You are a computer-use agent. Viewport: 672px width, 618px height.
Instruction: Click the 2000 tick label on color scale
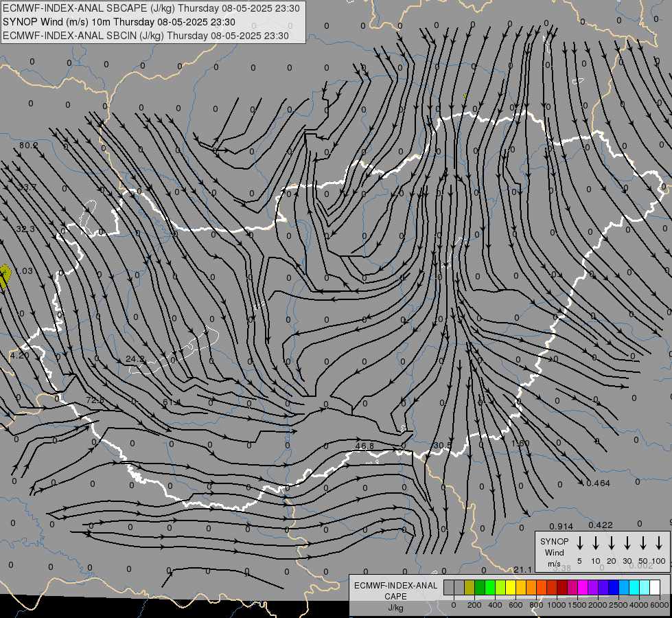pyautogui.click(x=597, y=605)
